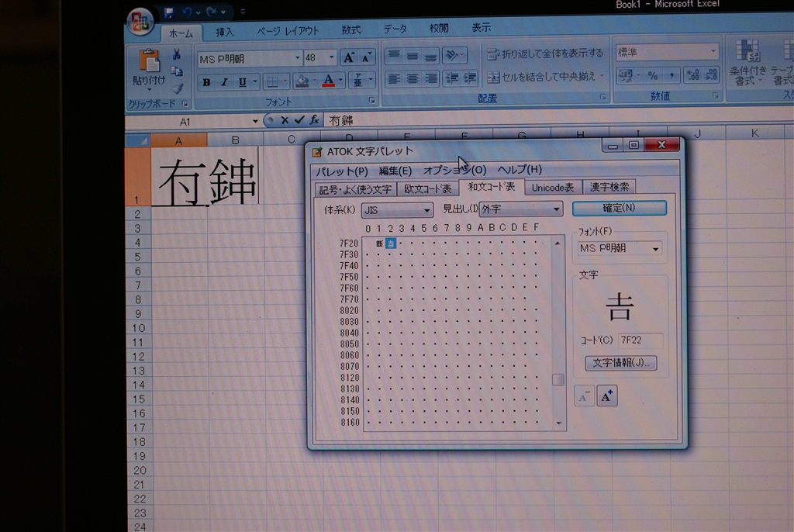This screenshot has height=532, width=794.
Task: Decrease indent icon
Action: tap(452, 78)
